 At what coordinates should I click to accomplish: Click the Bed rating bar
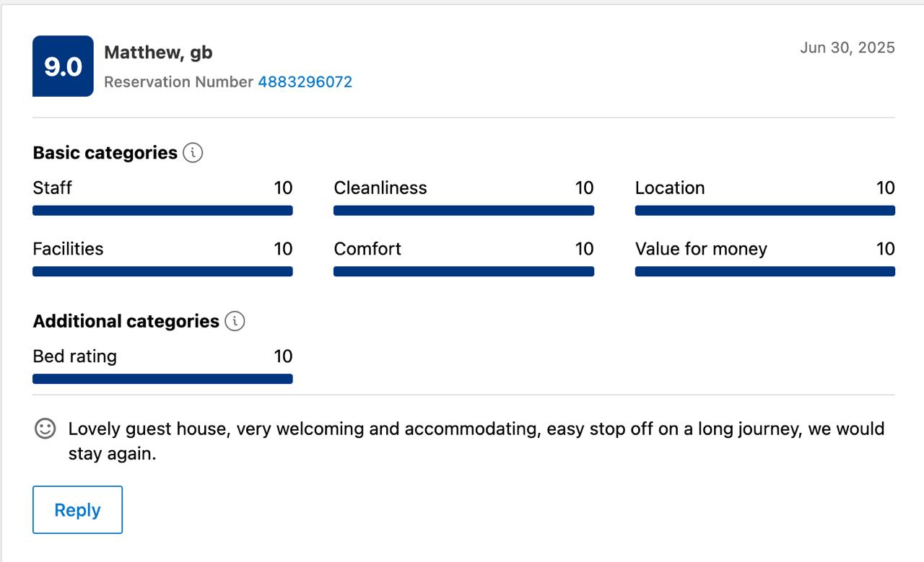[162, 379]
